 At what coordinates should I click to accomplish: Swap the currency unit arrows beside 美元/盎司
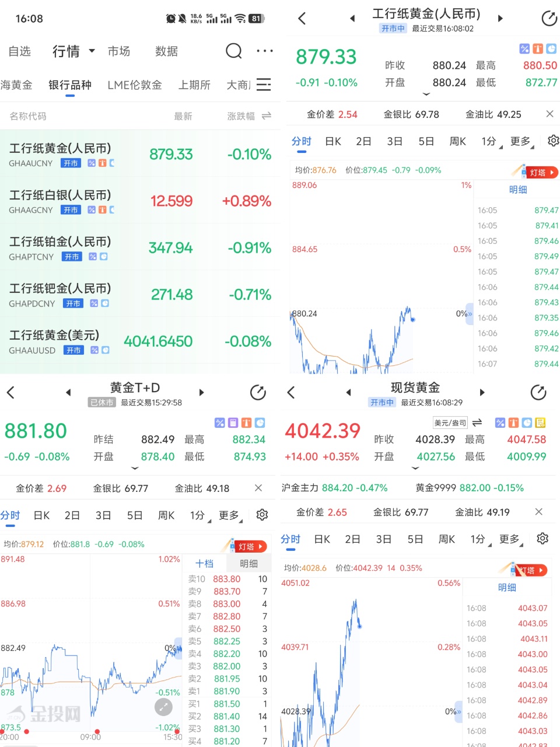[x=477, y=423]
